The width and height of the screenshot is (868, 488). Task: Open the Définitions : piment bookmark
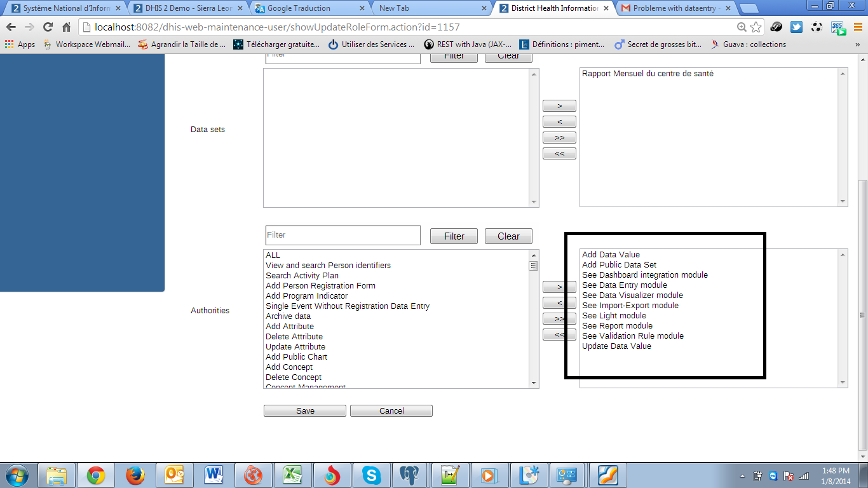click(563, 44)
